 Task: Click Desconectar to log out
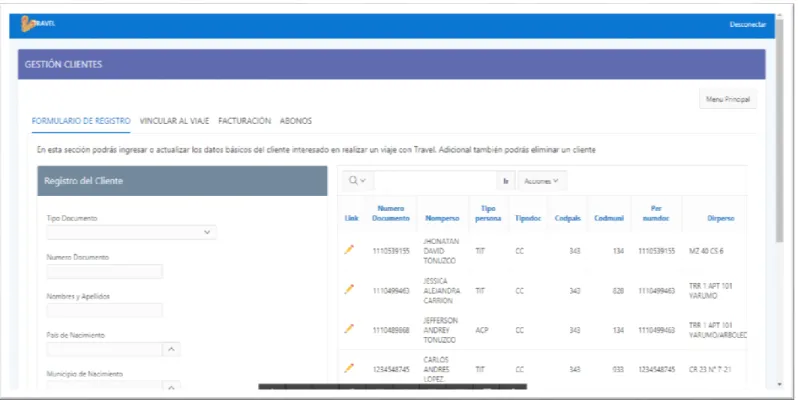747,24
